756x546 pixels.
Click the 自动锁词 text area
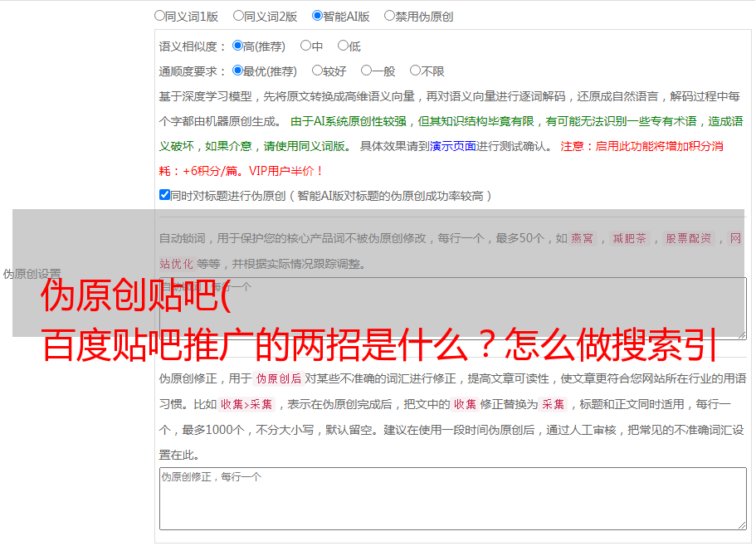tap(453, 309)
